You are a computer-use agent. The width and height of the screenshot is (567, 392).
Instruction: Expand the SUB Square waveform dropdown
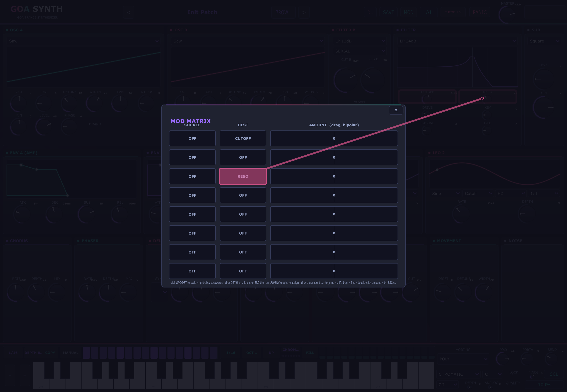(544, 41)
